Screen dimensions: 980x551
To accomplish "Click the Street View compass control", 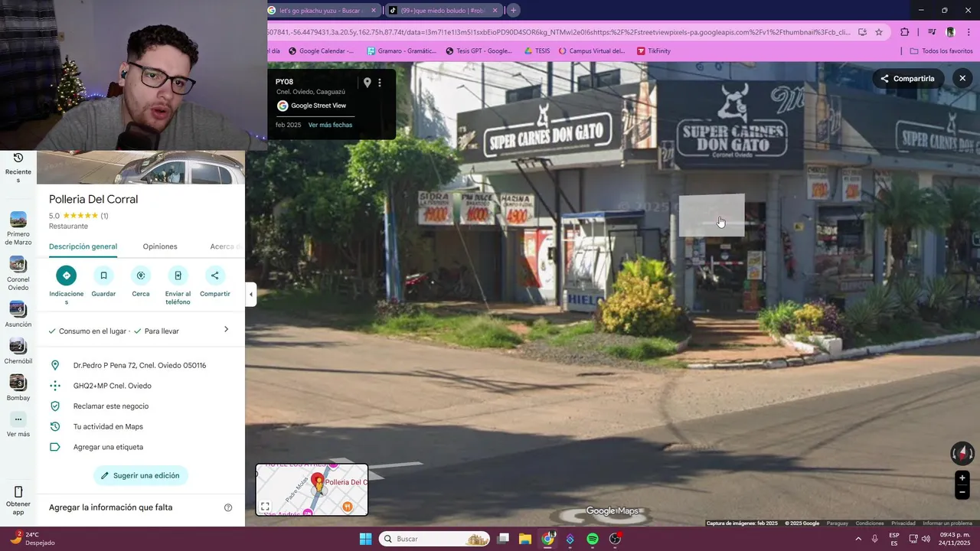I will click(962, 453).
